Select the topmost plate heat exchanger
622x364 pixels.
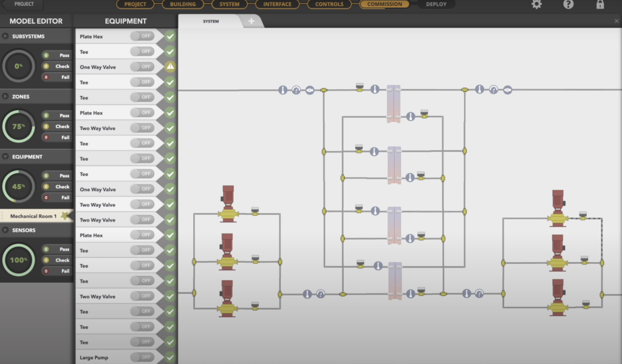pyautogui.click(x=394, y=103)
